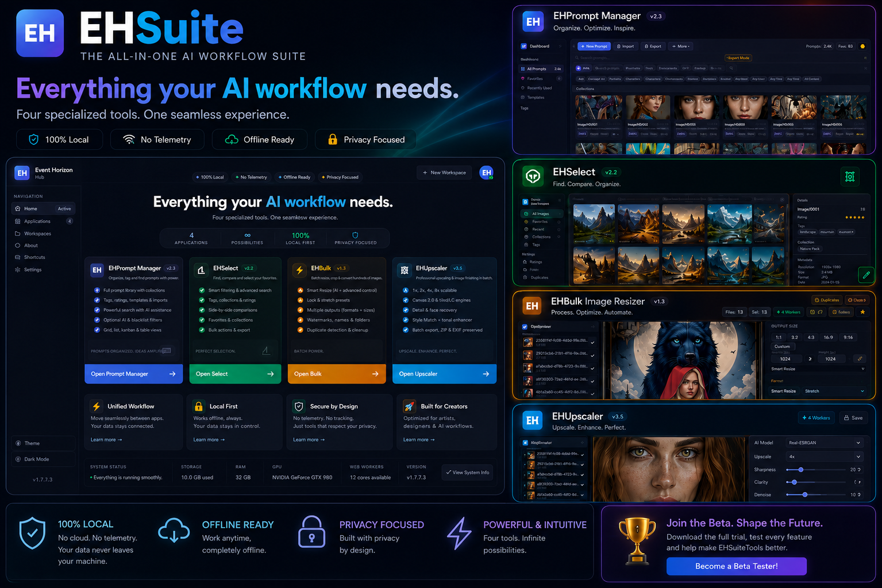Click the EHSelect green logo icon

[533, 177]
